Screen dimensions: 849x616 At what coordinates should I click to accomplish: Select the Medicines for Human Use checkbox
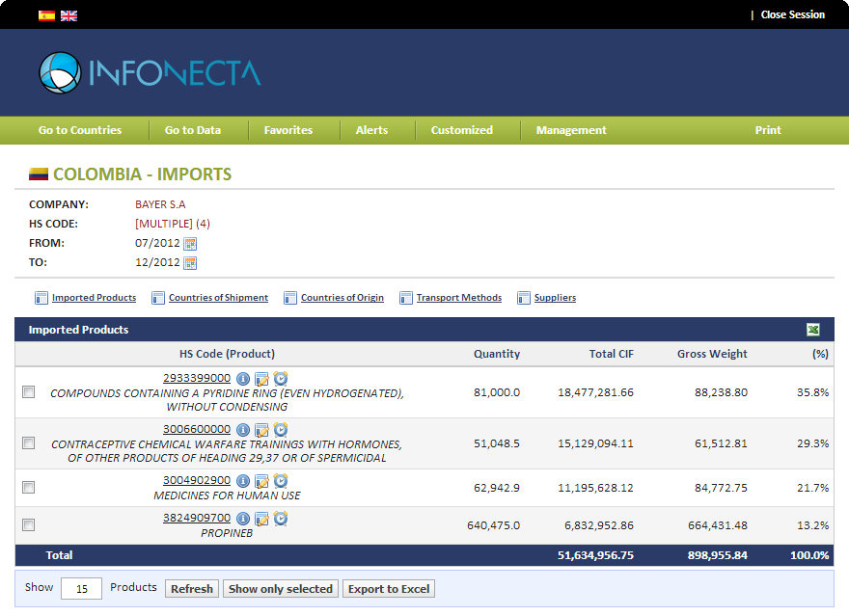point(29,488)
